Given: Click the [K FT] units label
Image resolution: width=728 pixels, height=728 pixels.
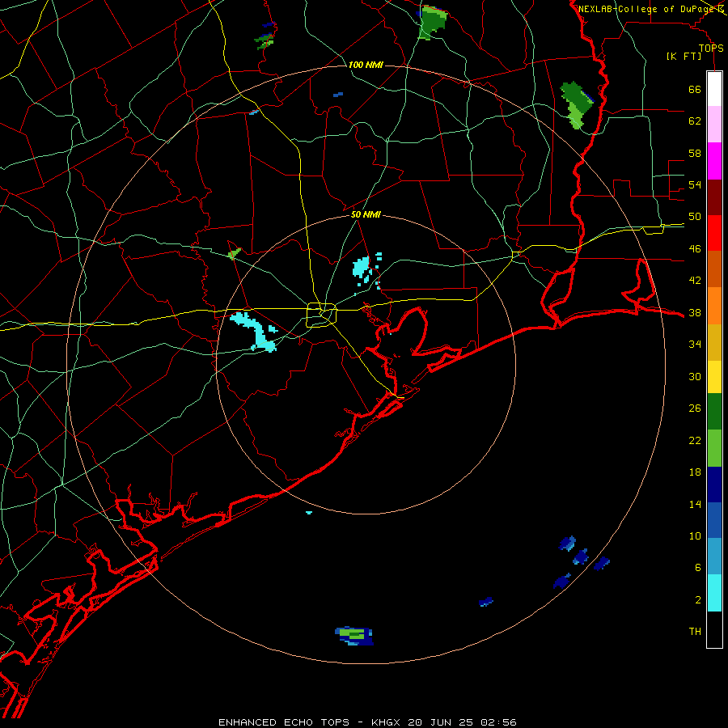Looking at the screenshot, I should (x=684, y=56).
